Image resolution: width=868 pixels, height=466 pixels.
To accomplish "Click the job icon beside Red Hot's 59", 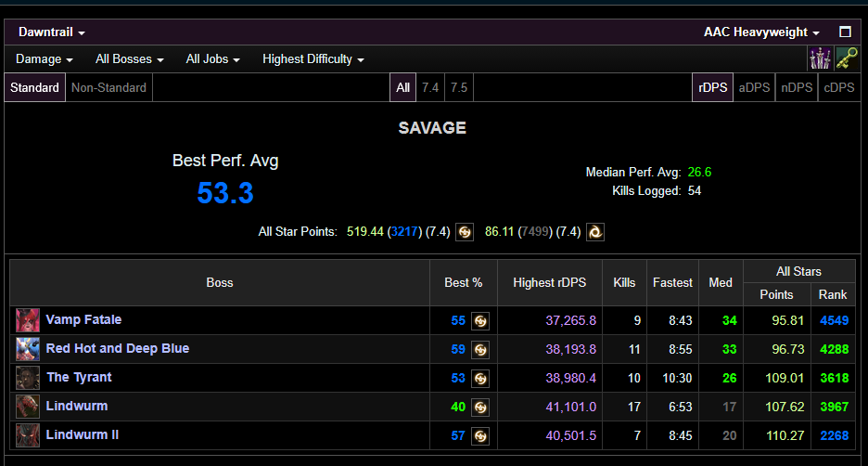I will pos(480,350).
